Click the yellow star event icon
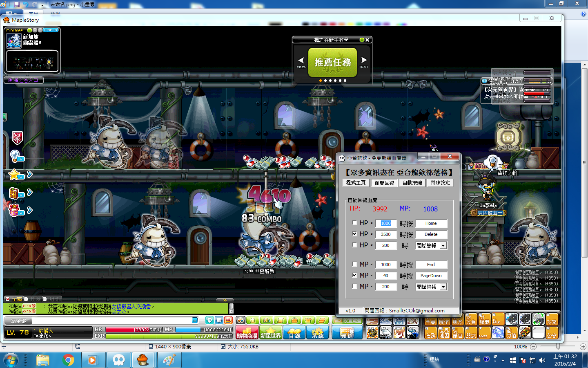The height and width of the screenshot is (368, 588). point(15,175)
